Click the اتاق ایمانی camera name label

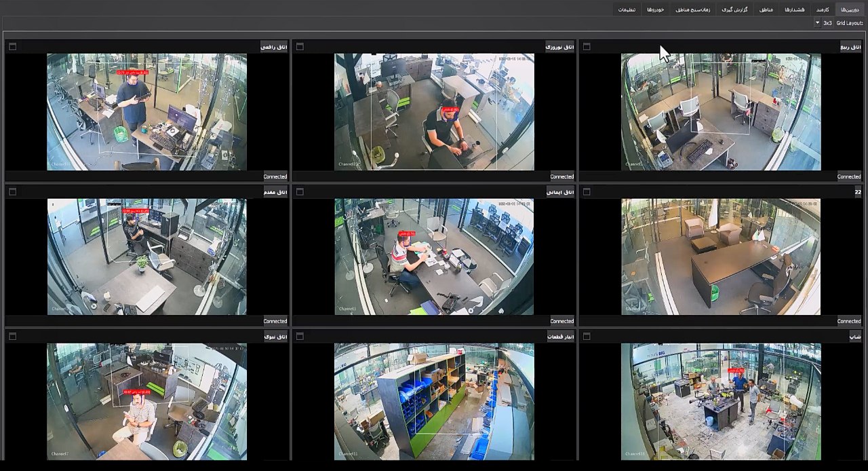tap(560, 192)
